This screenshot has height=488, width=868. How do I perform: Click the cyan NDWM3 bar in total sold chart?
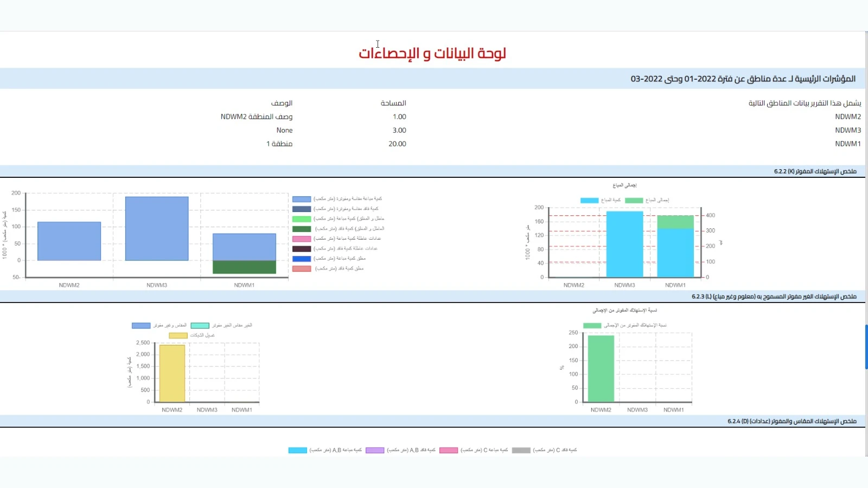tap(624, 244)
